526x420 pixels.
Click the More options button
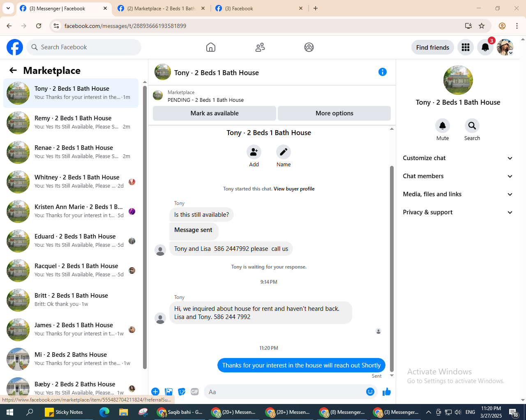pyautogui.click(x=335, y=113)
